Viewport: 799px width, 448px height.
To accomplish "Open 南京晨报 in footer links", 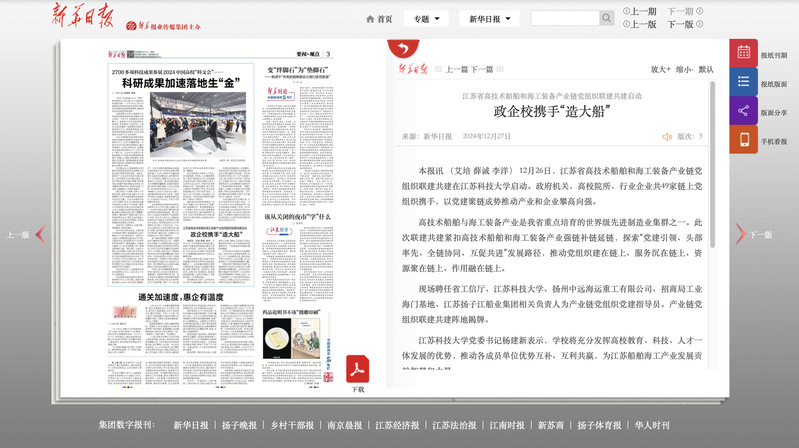I will pos(343,425).
